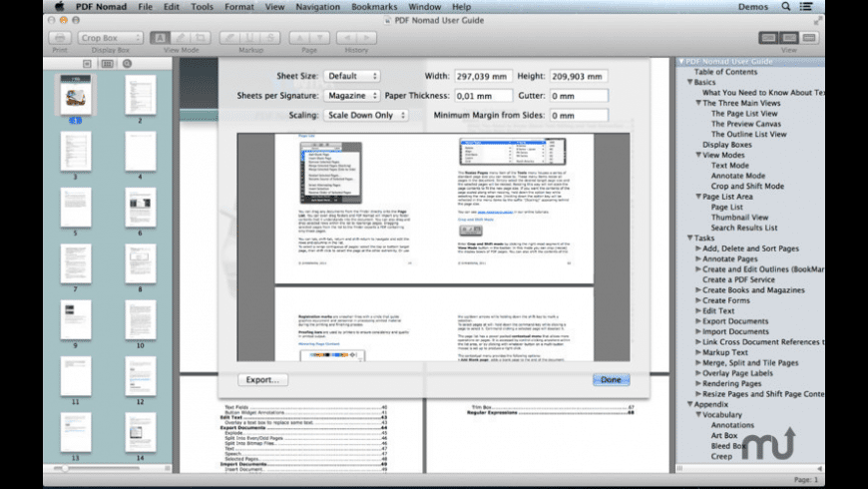
Task: Expand Create Books and Magazines item
Action: 698,290
